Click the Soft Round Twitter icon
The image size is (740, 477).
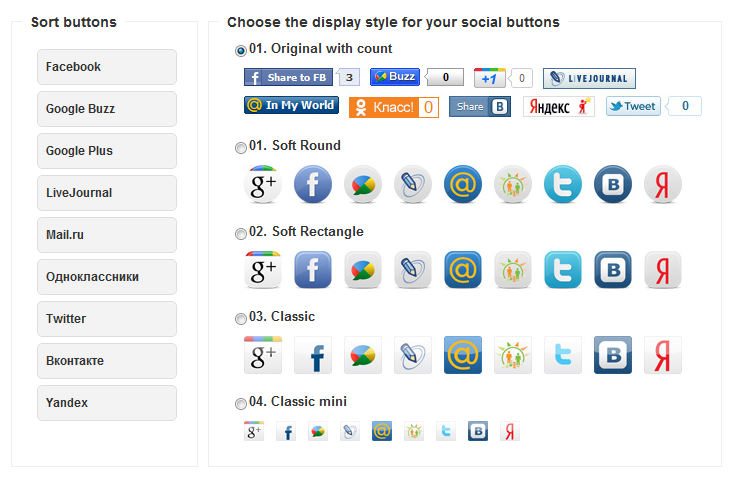pyautogui.click(x=563, y=184)
